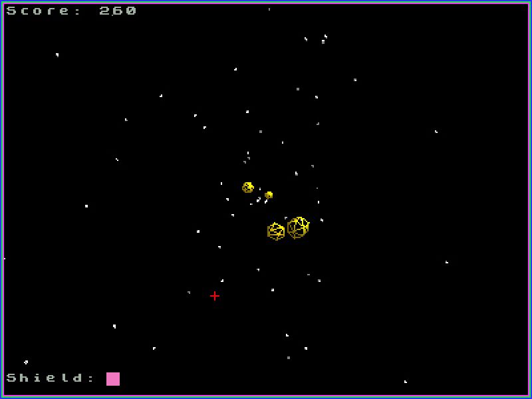The height and width of the screenshot is (399, 532).
Task: Shoot the largest yellow wireframe asteroid
Action: 298,227
